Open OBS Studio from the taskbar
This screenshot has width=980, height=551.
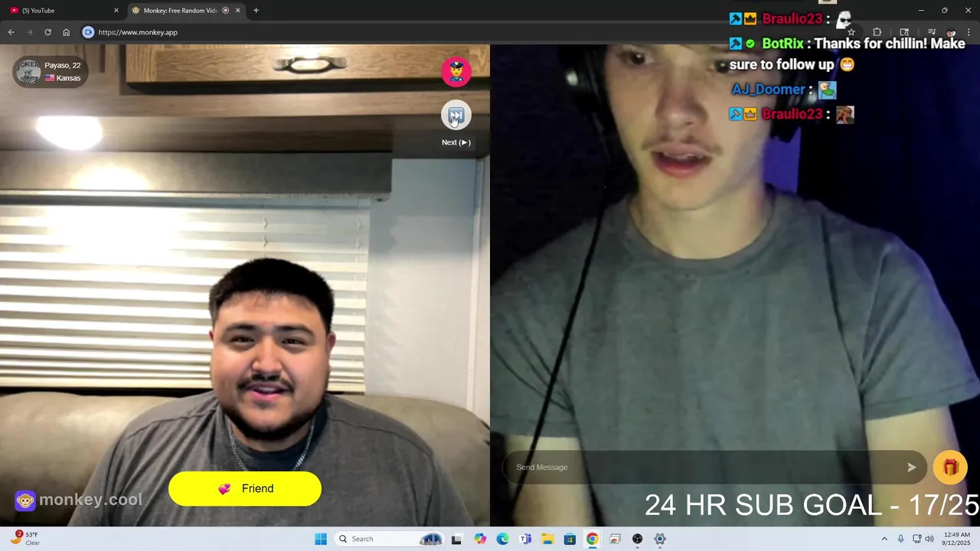click(x=637, y=540)
